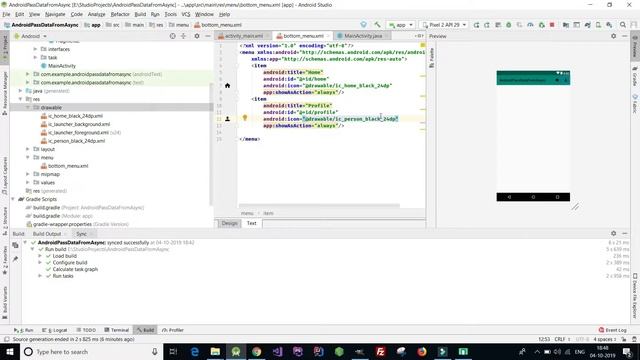Click the Project tree vertical scrollbar
Viewport: 640px width, 360px height.
[x=211, y=144]
